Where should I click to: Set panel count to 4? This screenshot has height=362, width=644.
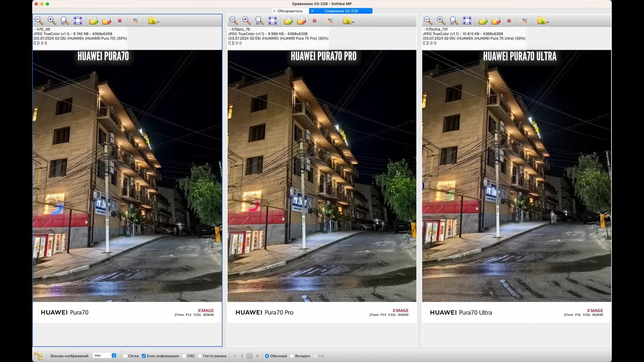pos(257,356)
